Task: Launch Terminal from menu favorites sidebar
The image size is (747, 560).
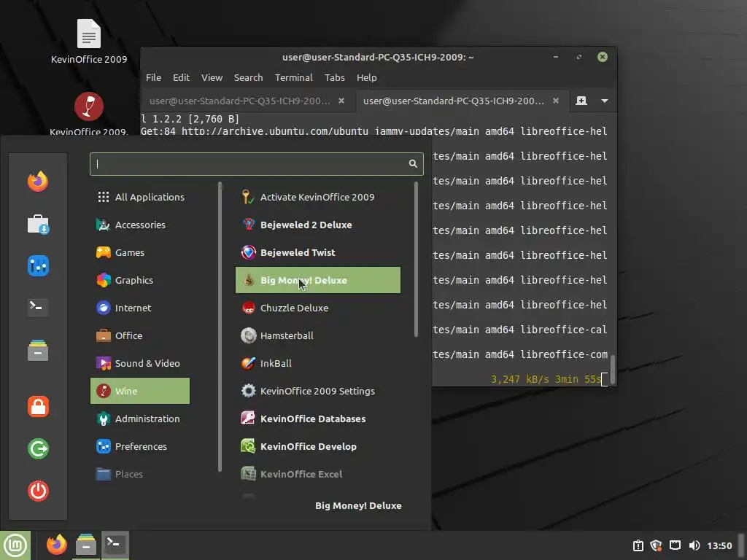Action: [38, 308]
